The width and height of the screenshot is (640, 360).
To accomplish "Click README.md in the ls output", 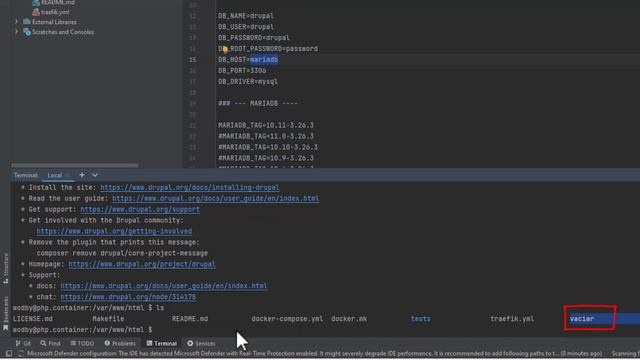I will (190, 319).
